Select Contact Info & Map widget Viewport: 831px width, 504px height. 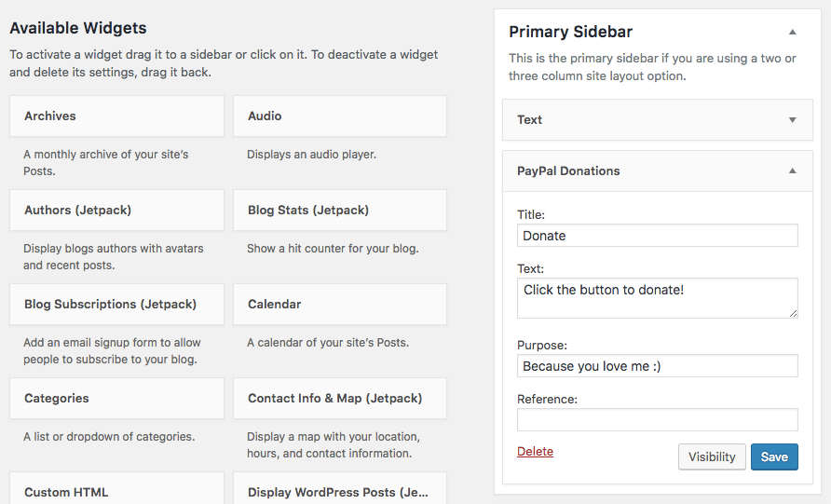(x=339, y=399)
